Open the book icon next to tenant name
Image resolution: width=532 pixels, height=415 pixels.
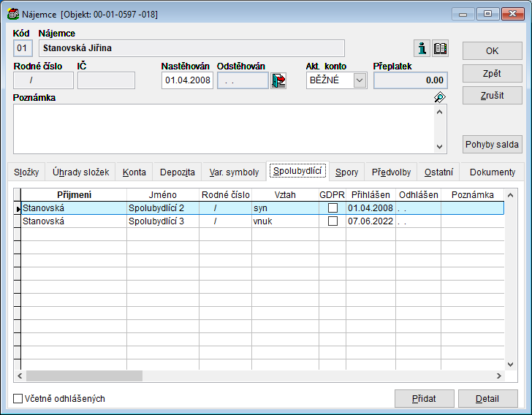441,49
